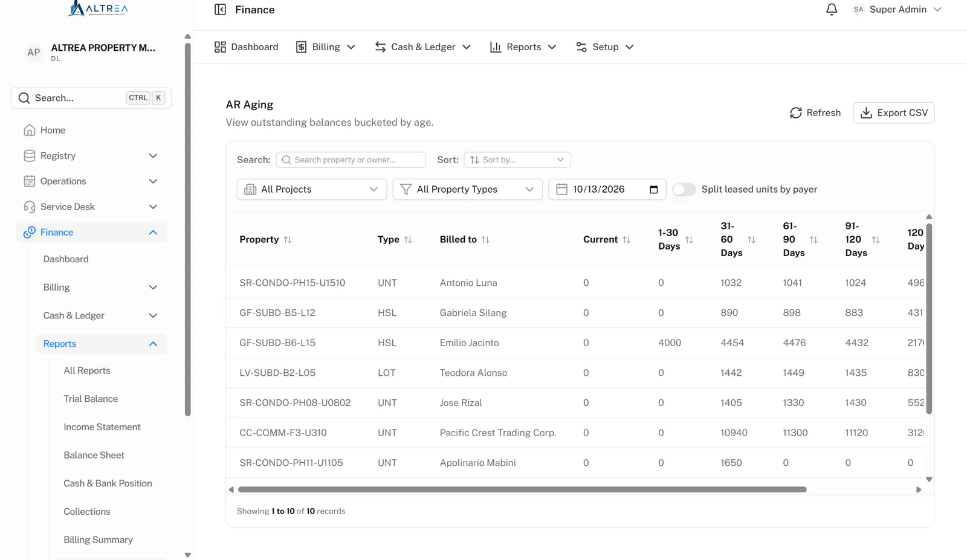Screen dimensions: 967x560
Task: Click the Home icon in sidebar
Action: click(x=29, y=130)
